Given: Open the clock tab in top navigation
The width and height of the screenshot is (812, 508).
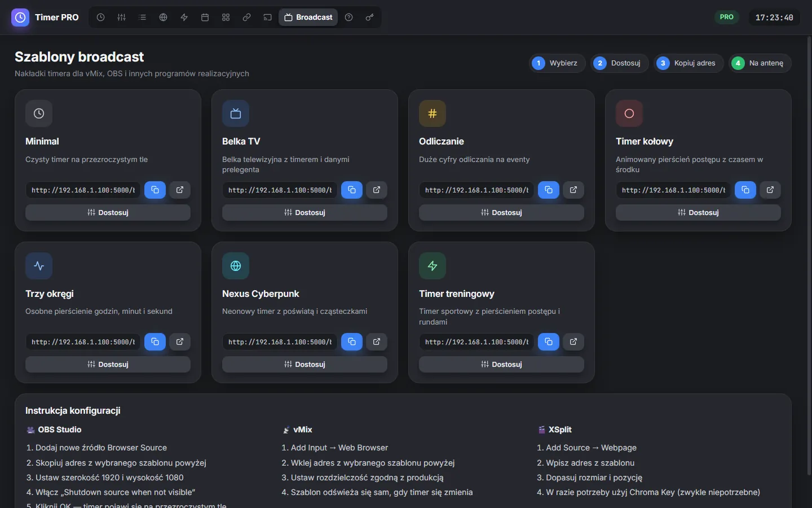Looking at the screenshot, I should coord(100,17).
